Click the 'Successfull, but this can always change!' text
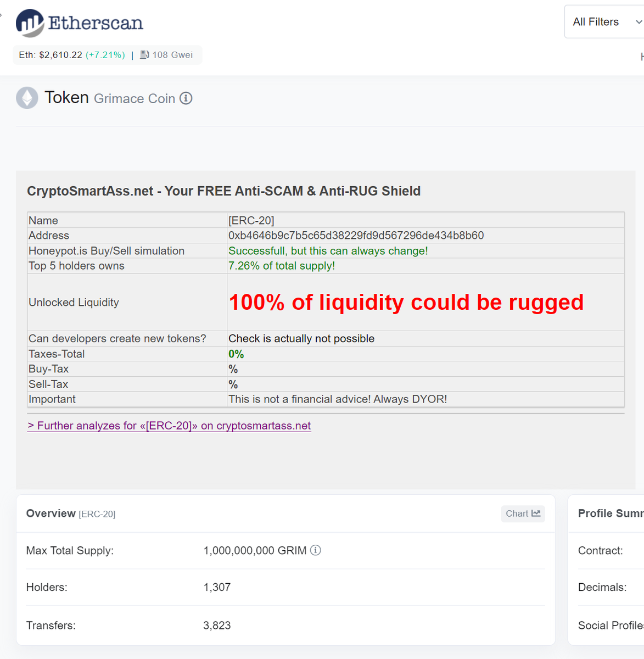Screen dimensions: 644x659 point(328,251)
